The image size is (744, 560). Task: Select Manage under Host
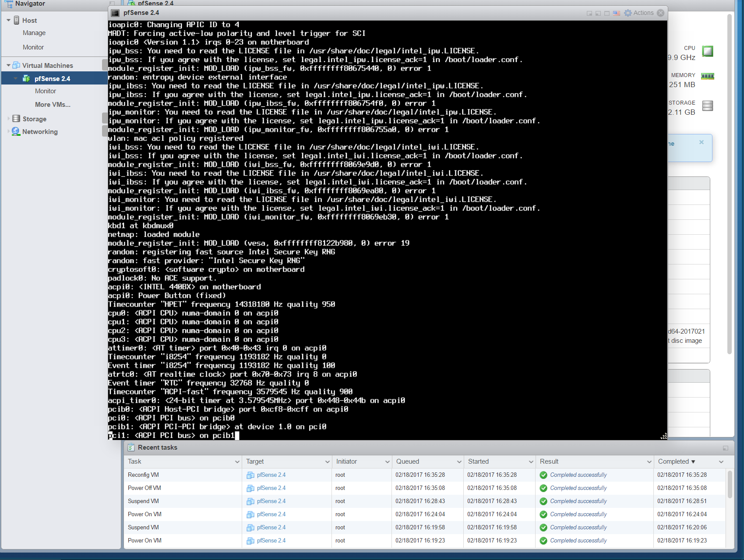click(x=34, y=33)
